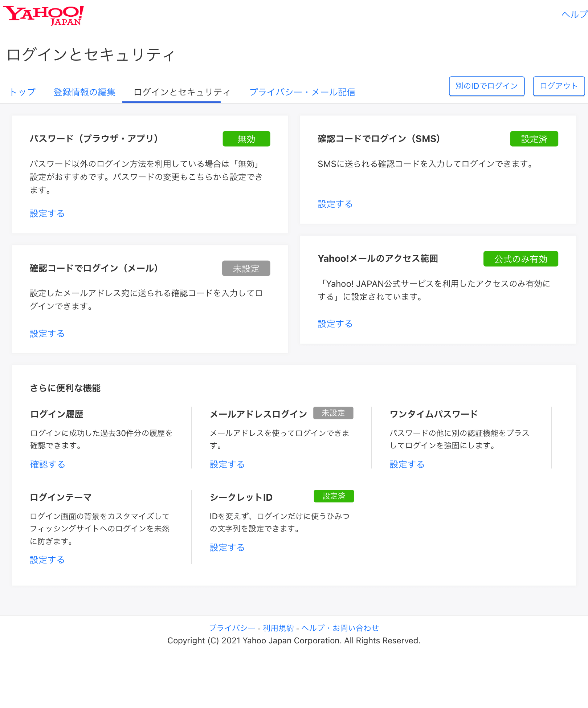
Task: Select the ログインとセキュリティ tab
Action: [x=182, y=92]
